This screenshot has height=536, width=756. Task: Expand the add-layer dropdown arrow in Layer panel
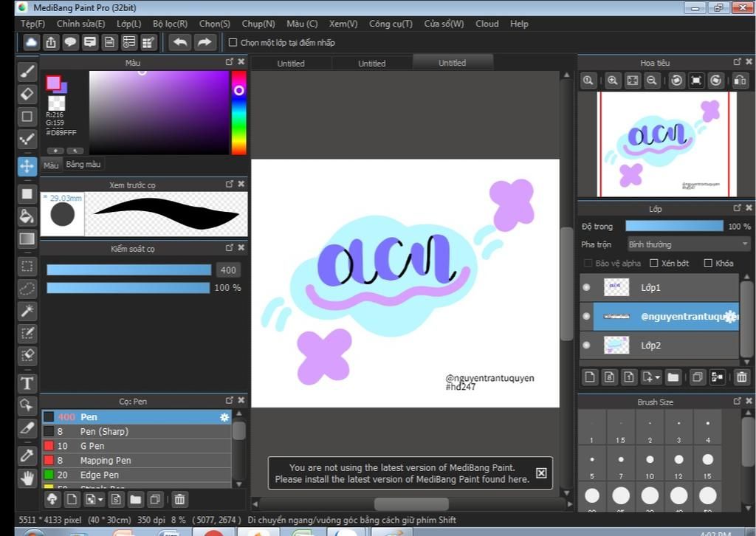pos(658,377)
